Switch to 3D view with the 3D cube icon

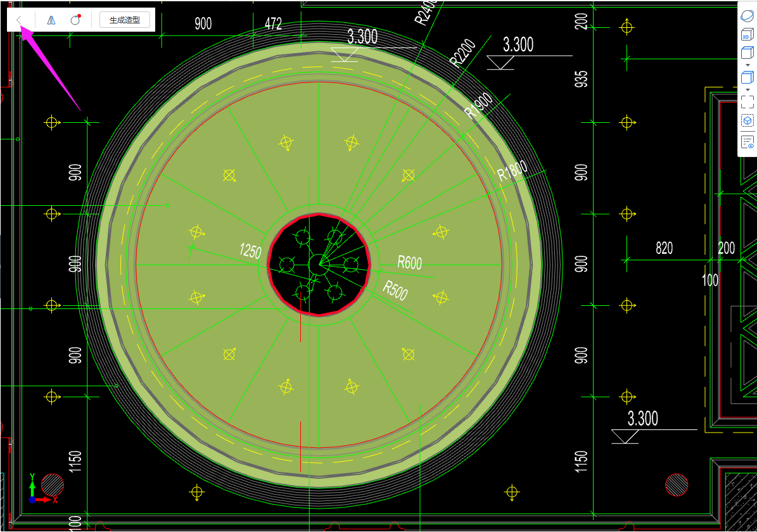pos(747,34)
